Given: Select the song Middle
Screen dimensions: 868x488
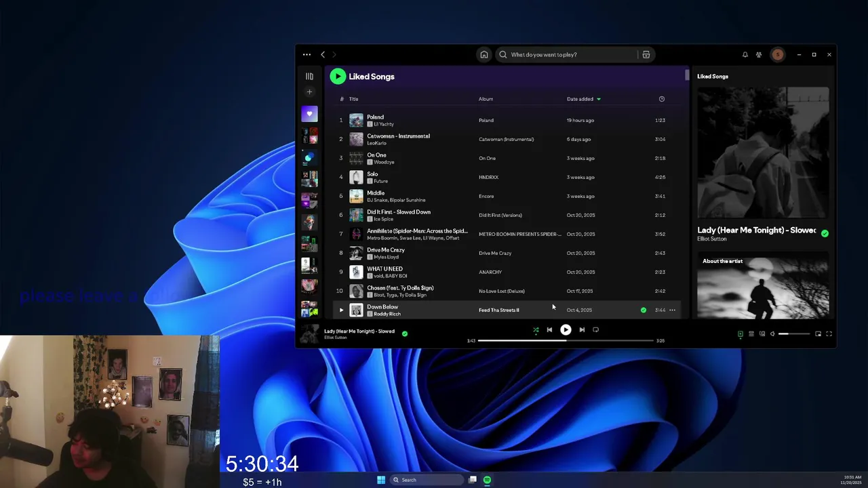Looking at the screenshot, I should pos(376,192).
